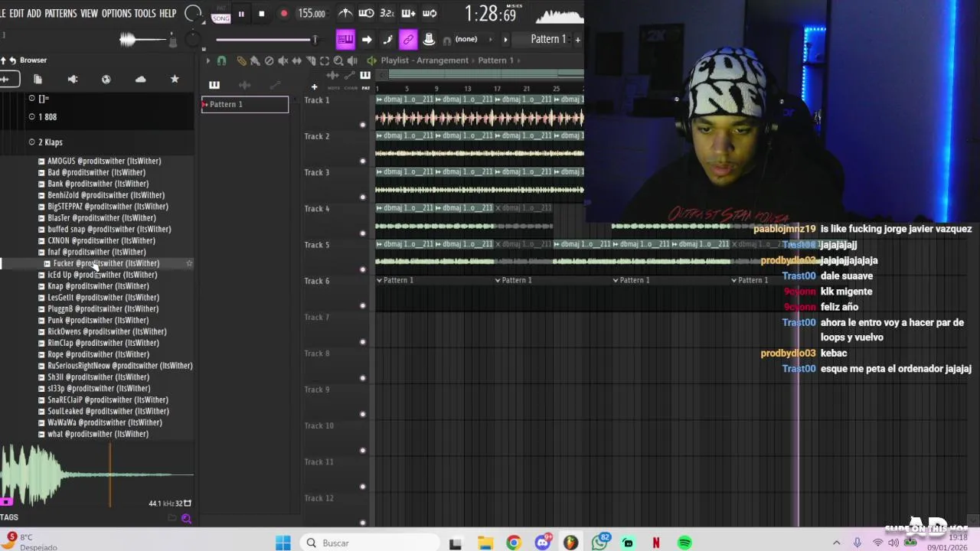Open browser plugins speaker tab icon
Image resolution: width=980 pixels, height=551 pixels.
coord(73,79)
